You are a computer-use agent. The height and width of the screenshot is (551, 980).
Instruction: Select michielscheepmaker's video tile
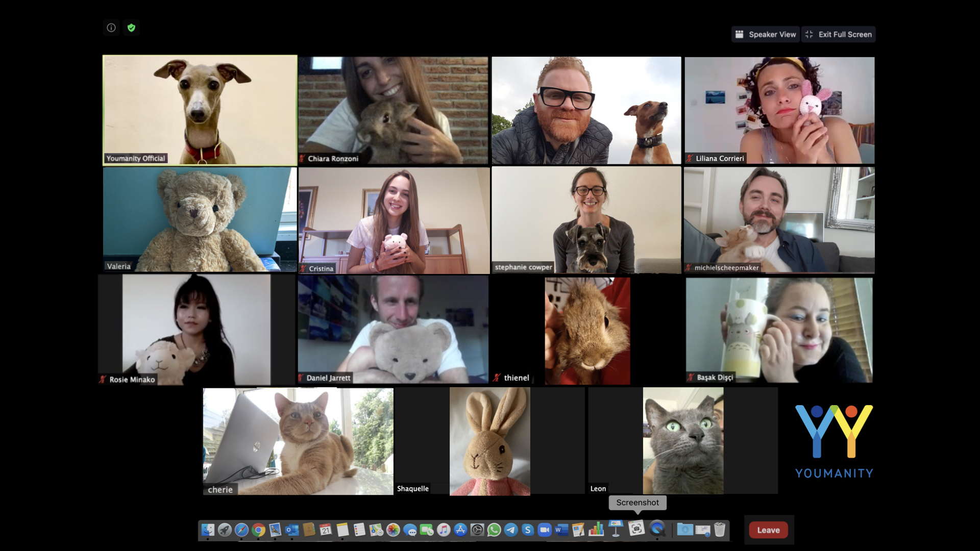(779, 220)
